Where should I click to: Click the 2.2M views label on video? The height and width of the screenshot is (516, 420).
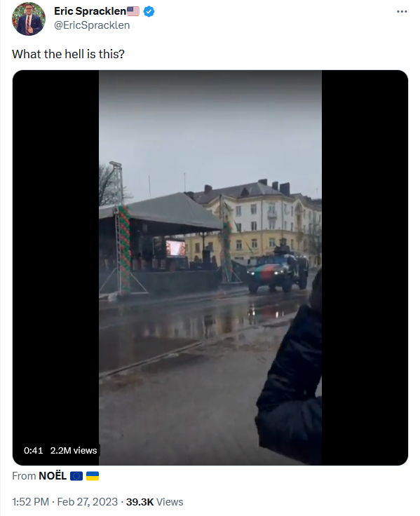(x=74, y=451)
